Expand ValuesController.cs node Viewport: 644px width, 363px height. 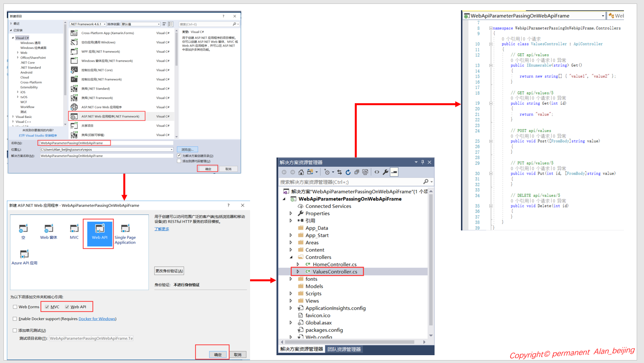(x=298, y=272)
